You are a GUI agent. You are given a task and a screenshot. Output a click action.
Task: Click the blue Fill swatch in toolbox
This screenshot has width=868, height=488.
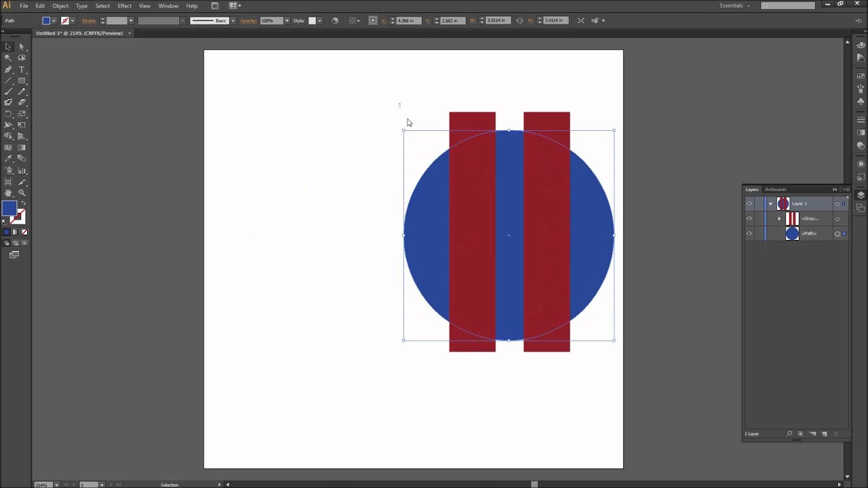(x=9, y=208)
